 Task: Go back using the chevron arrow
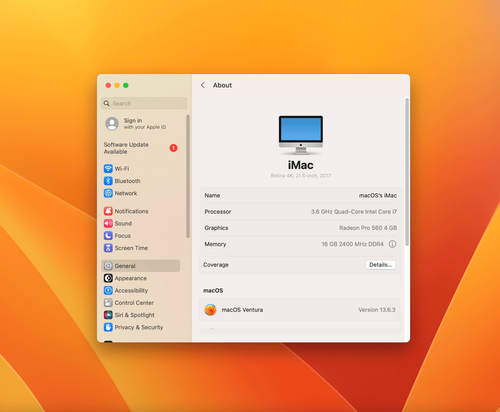point(203,85)
